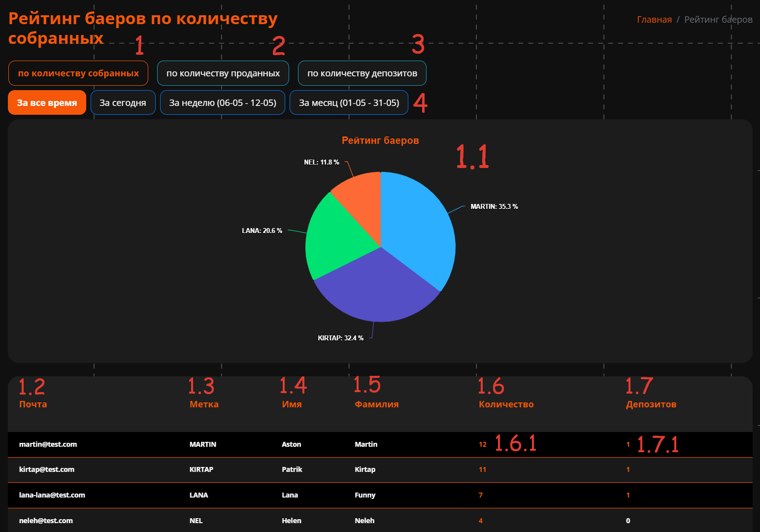Click the quantity value 12 for Martin

(x=483, y=444)
